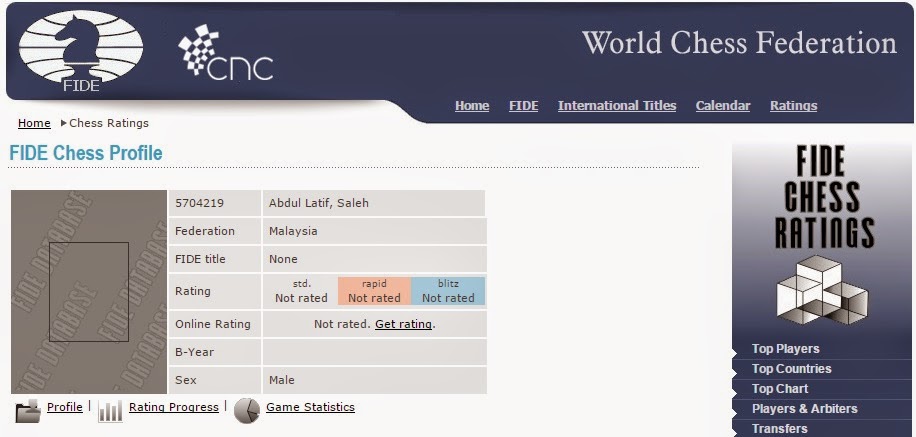This screenshot has width=916, height=437.
Task: Click the Online Rating label cell
Action: 214,324
